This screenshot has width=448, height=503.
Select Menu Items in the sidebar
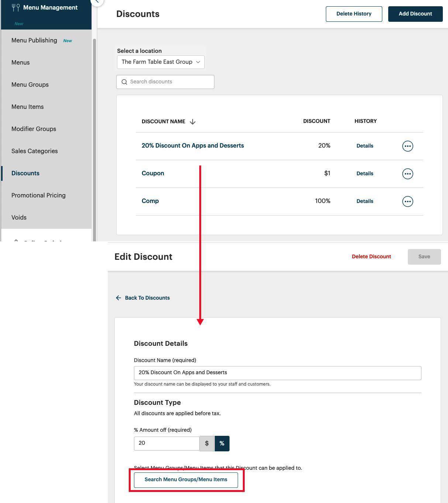(x=27, y=107)
